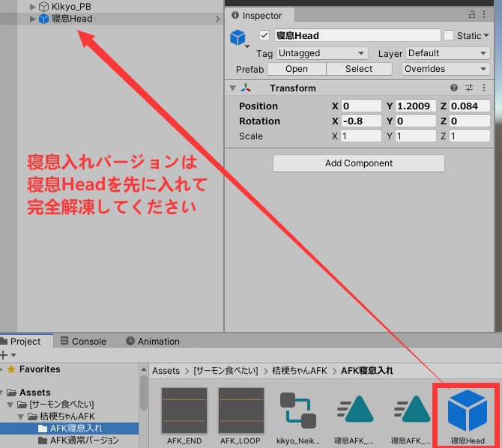Select the AFK_END animation asset
This screenshot has height=448, width=502.
[184, 416]
